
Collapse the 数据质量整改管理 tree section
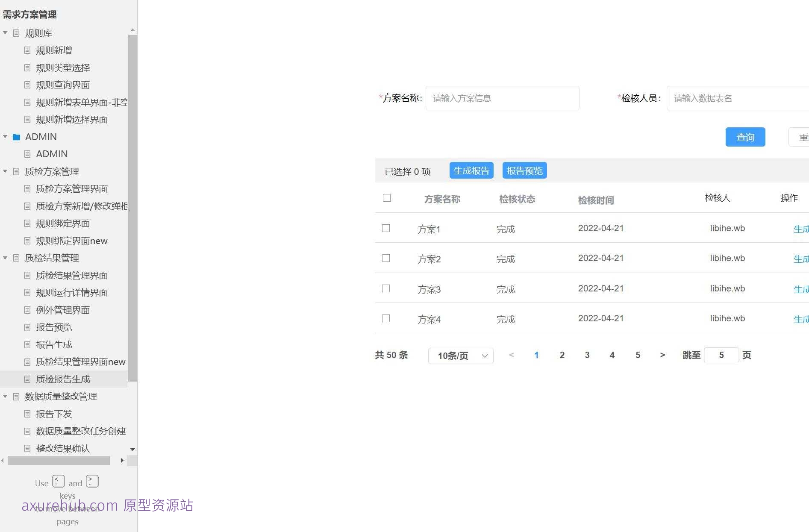pos(5,397)
